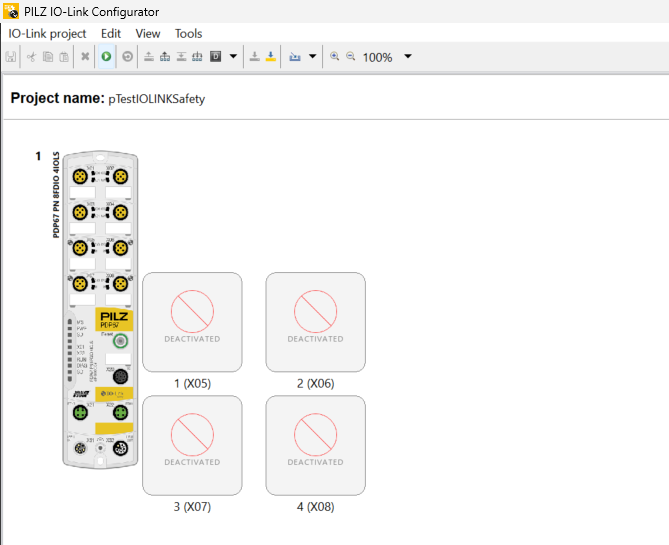This screenshot has width=669, height=545.
Task: Click the Save icon in toolbar
Action: (11, 56)
